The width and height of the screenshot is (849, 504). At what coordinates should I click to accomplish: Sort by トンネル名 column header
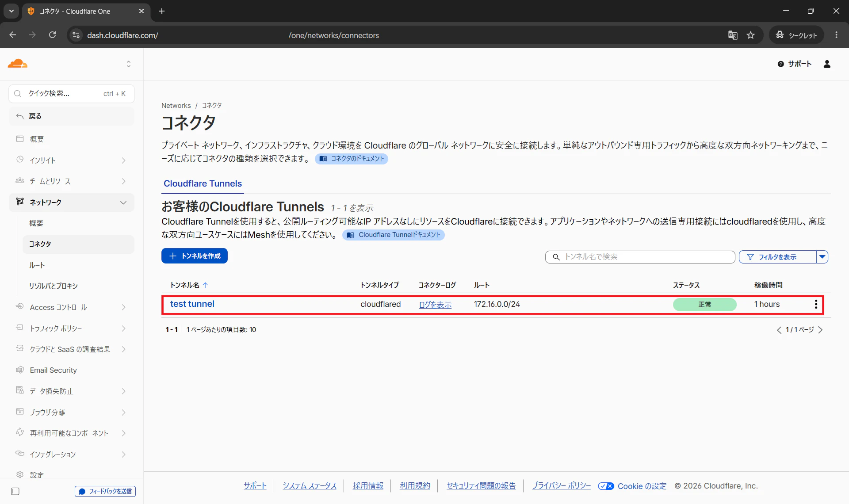click(189, 285)
